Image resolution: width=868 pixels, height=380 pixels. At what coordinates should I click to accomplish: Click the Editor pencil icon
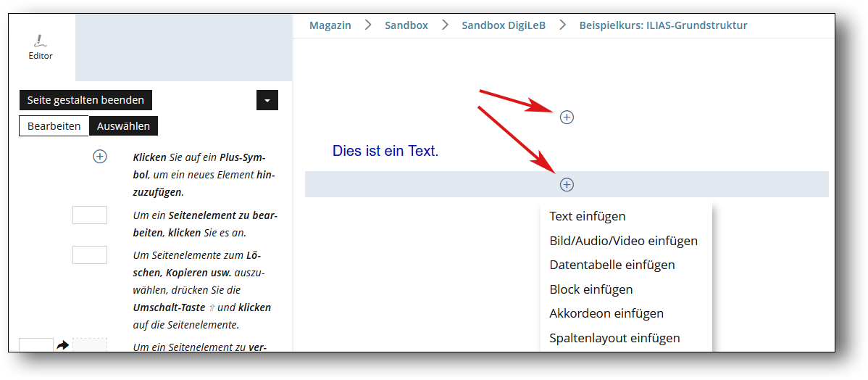pyautogui.click(x=41, y=41)
